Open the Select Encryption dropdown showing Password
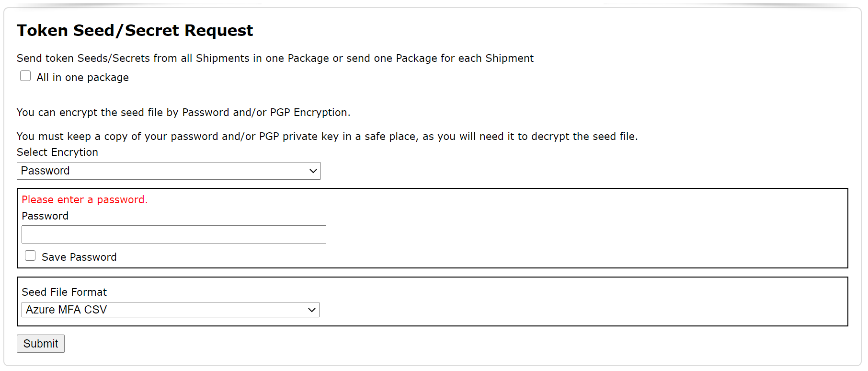Viewport: 868px width, 371px height. [x=169, y=171]
